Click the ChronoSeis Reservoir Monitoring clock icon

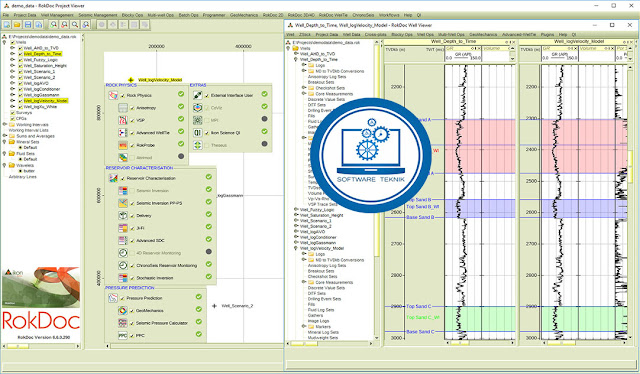(122, 265)
